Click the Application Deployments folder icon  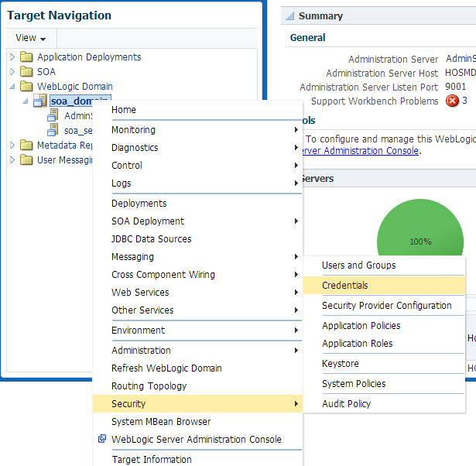pos(27,57)
